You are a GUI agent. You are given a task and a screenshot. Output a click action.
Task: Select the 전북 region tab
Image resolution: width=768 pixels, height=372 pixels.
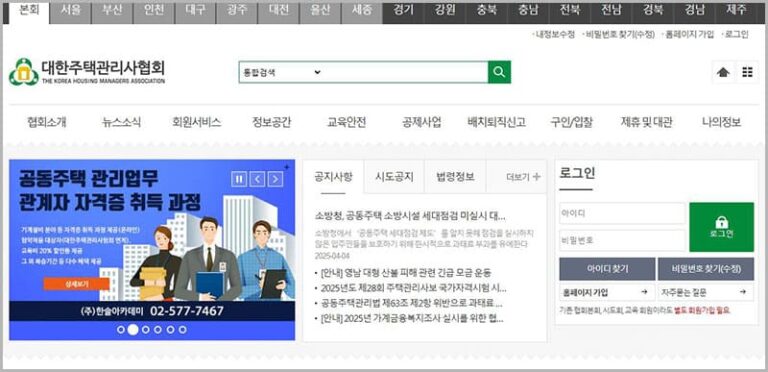point(570,12)
